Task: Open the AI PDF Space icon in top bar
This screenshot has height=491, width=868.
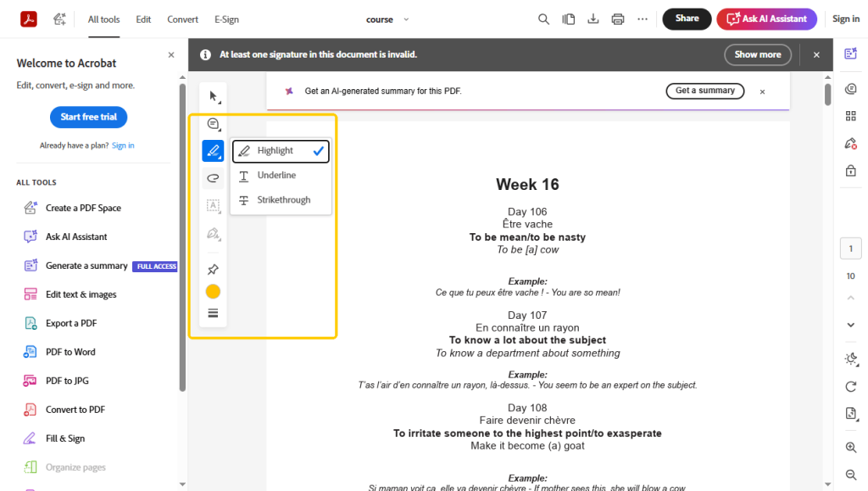Action: tap(59, 20)
